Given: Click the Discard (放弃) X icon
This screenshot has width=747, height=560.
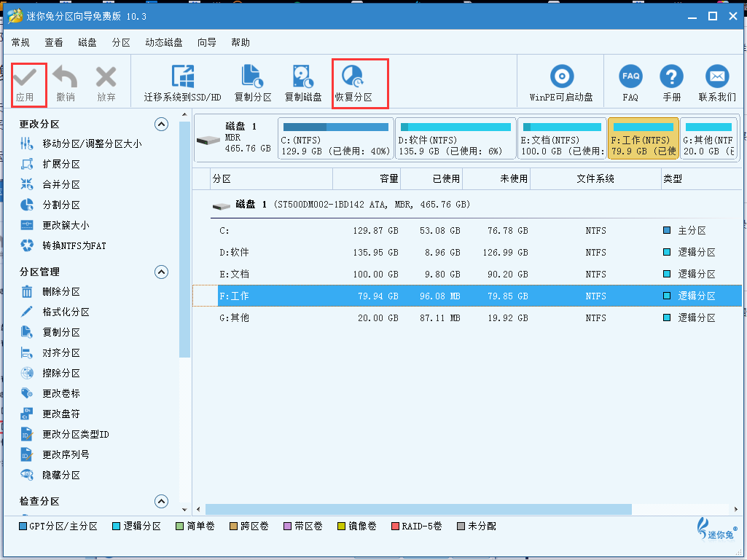Looking at the screenshot, I should [x=106, y=76].
